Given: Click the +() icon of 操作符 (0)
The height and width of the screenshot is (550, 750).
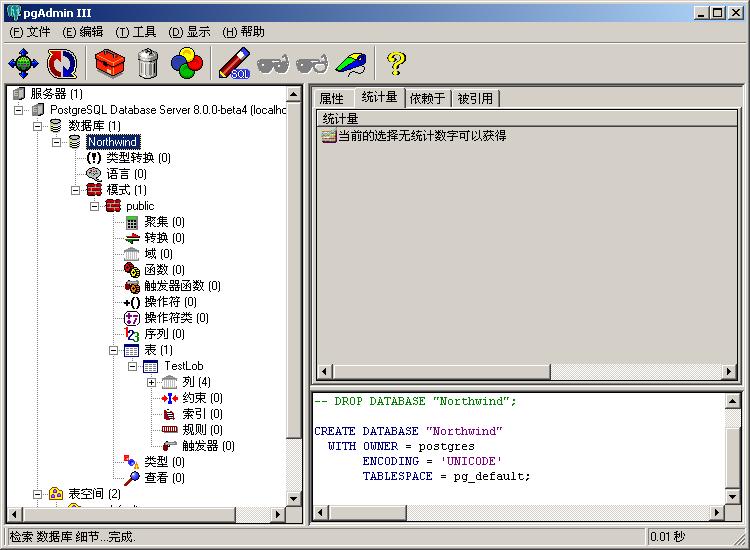Looking at the screenshot, I should [x=132, y=302].
